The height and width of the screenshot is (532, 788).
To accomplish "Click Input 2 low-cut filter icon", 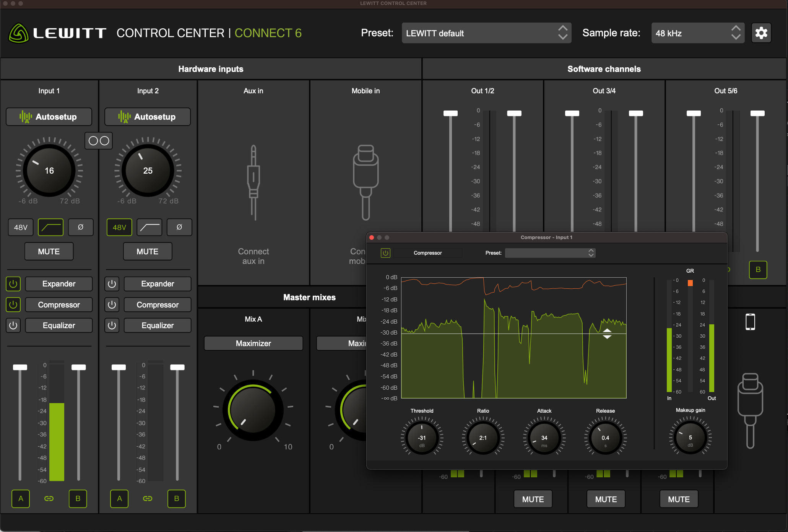I will [149, 227].
